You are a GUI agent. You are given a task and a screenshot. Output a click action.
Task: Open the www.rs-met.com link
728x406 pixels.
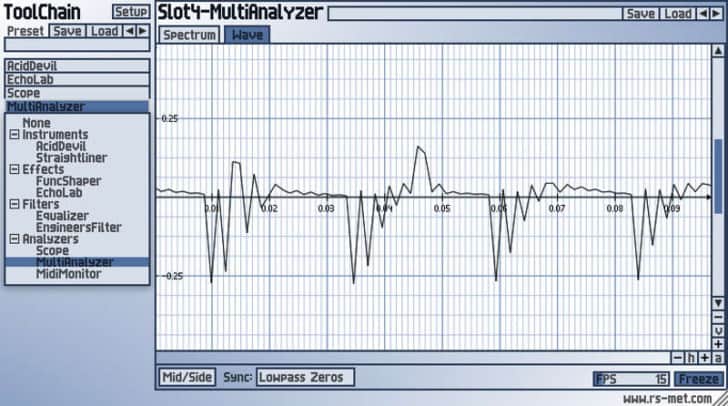pyautogui.click(x=667, y=399)
